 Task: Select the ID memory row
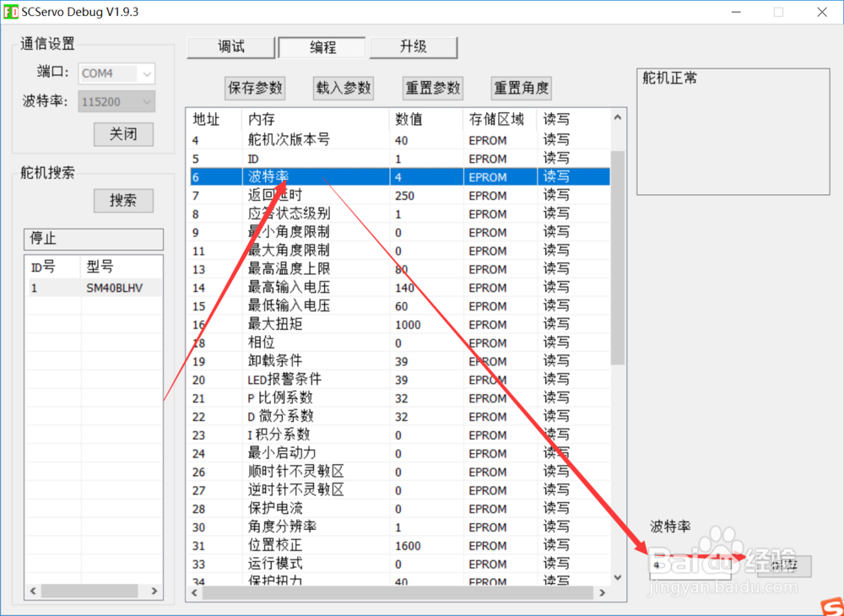click(x=400, y=159)
